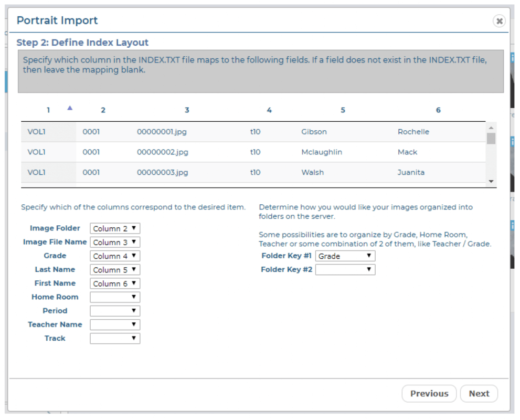The height and width of the screenshot is (420, 520).
Task: Open the Image File Name dropdown
Action: point(115,242)
